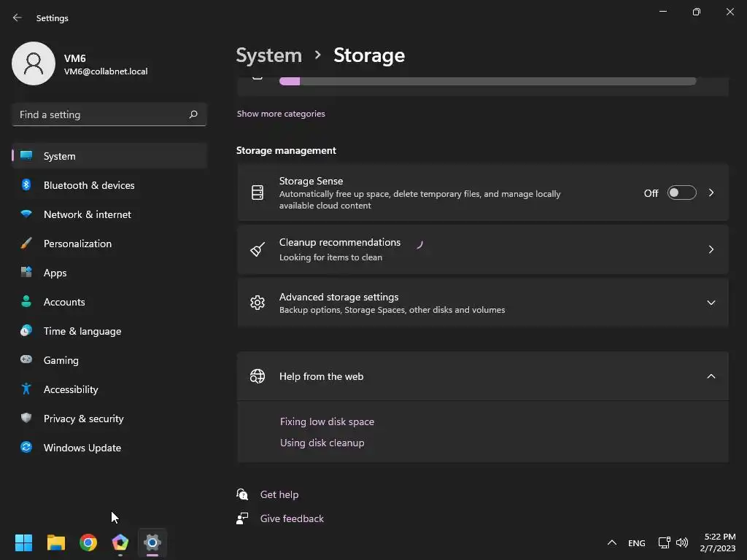Click Show more categories link

pos(281,114)
